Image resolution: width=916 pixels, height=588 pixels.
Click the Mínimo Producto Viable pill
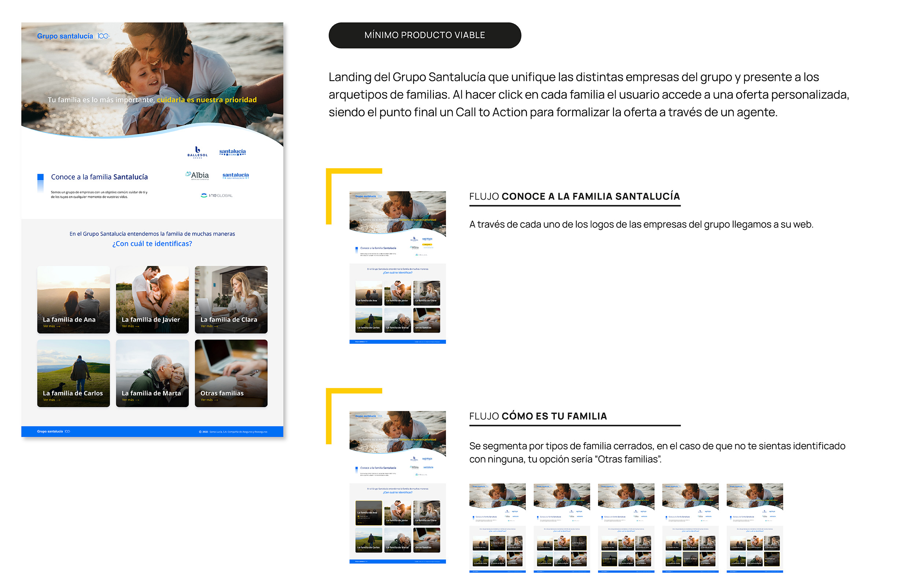[x=425, y=35]
